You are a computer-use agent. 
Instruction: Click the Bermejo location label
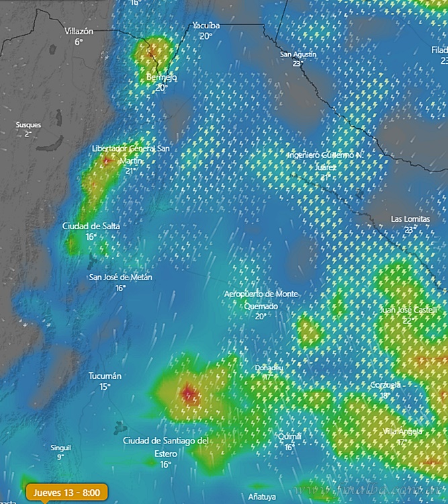point(161,78)
